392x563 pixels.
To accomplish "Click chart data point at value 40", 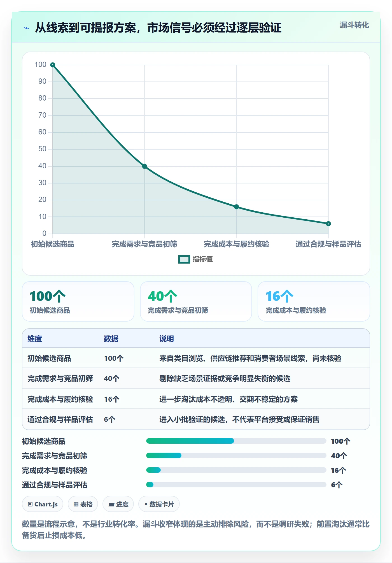I will coord(144,166).
